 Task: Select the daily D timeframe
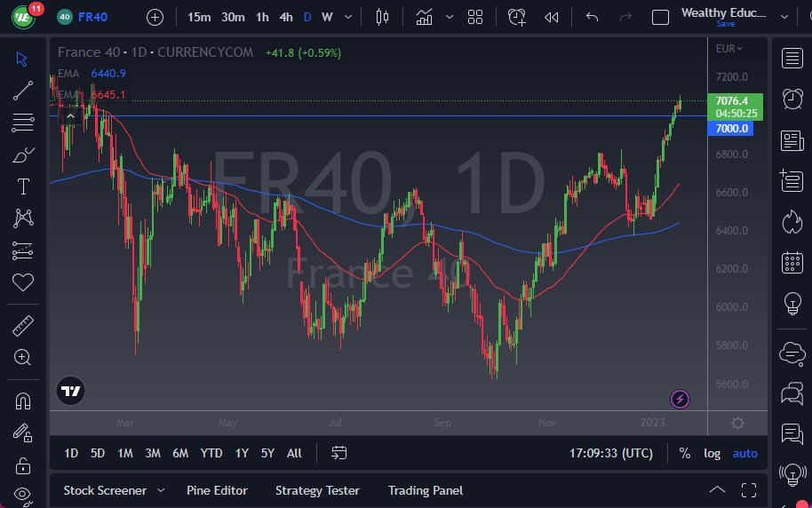point(307,17)
